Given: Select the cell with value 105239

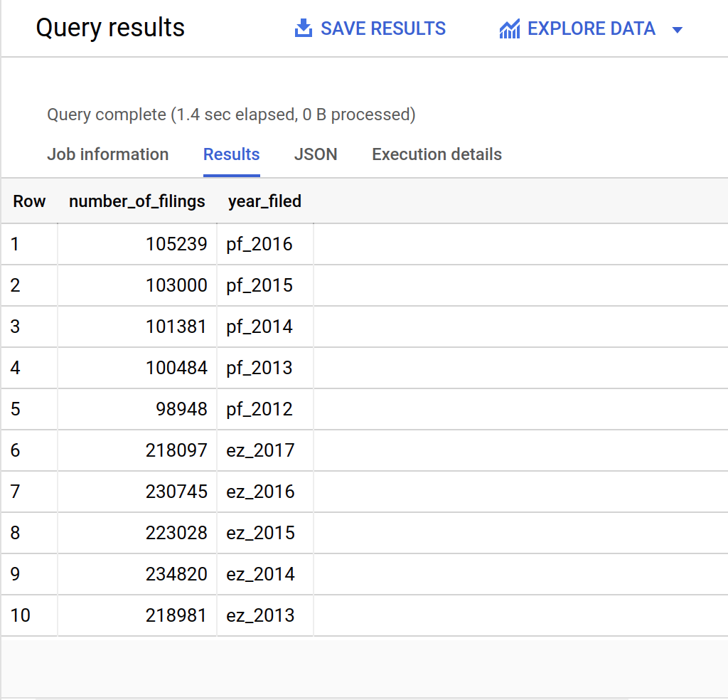Looking at the screenshot, I should click(137, 244).
